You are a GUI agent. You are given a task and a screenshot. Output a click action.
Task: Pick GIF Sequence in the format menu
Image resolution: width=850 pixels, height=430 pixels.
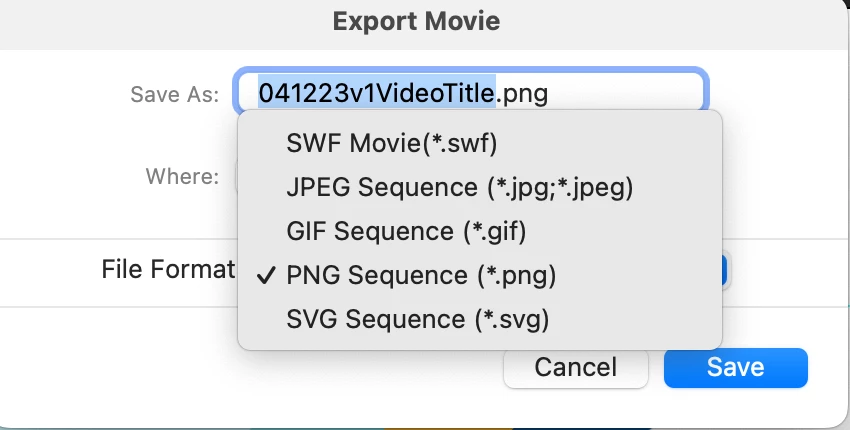pyautogui.click(x=405, y=231)
